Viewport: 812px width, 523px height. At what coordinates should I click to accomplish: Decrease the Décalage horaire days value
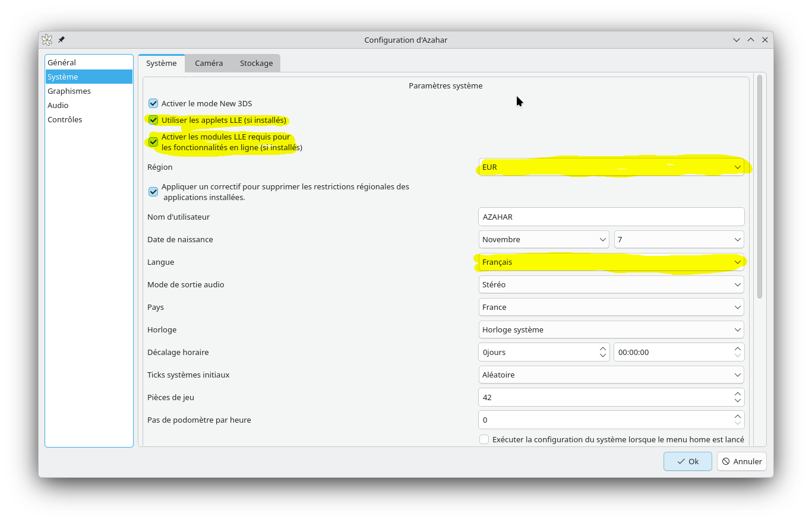tap(603, 356)
